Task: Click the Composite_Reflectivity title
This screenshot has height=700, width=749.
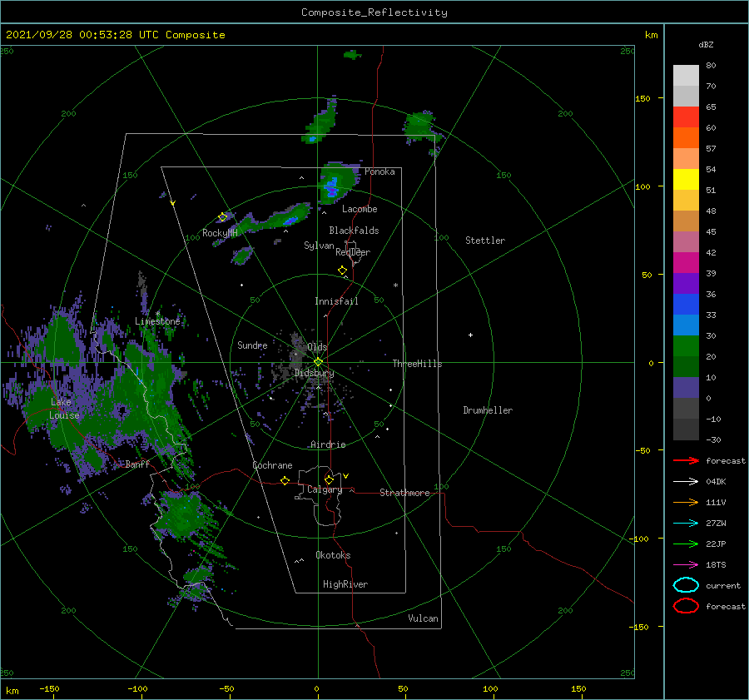Action: point(374,12)
